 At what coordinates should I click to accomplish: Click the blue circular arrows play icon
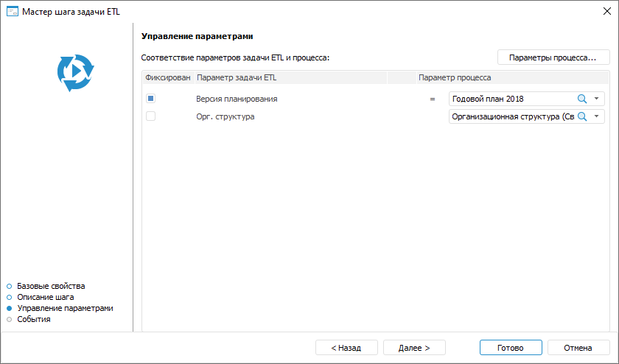coord(75,72)
